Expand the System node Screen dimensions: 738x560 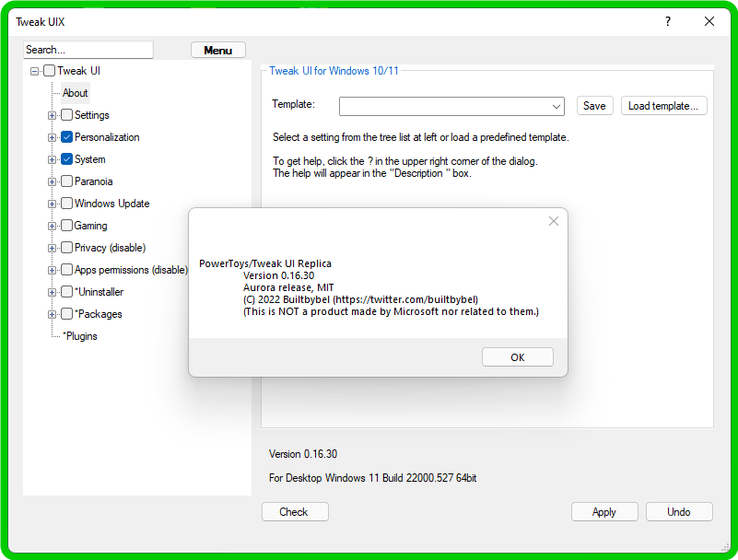(52, 159)
